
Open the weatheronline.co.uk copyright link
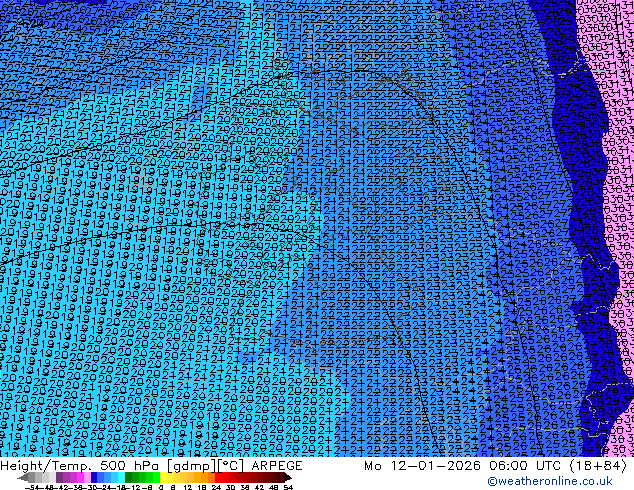pyautogui.click(x=550, y=481)
